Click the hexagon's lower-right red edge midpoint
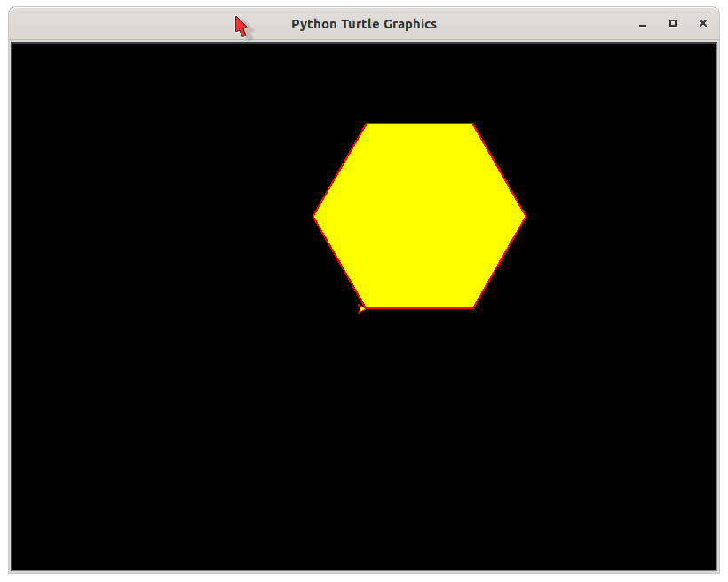728x582 pixels. pos(499,262)
